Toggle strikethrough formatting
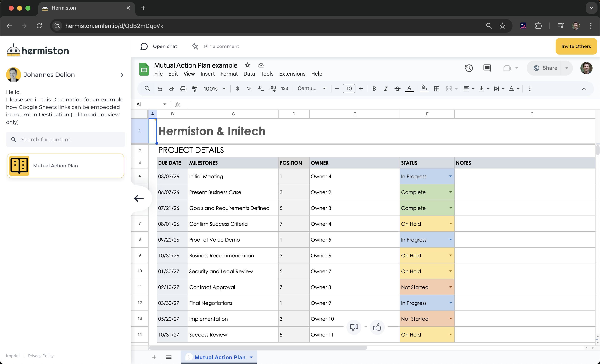Screen dimensions: 600x364 point(397,89)
